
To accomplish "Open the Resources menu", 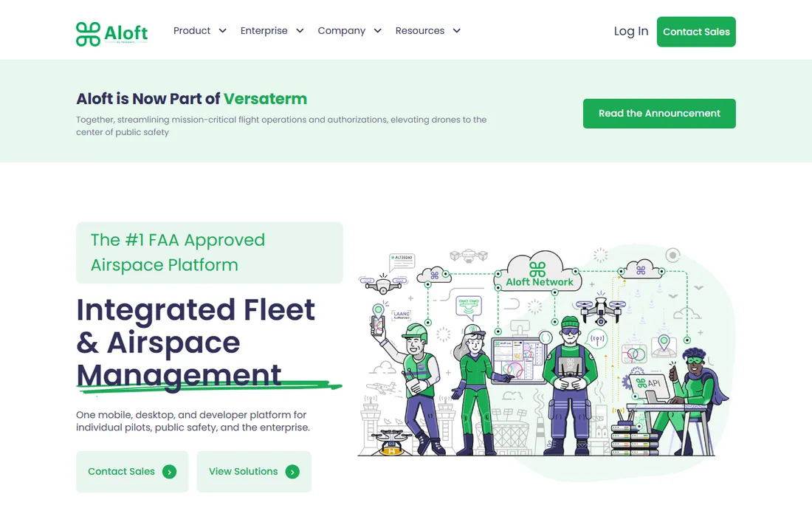I will [x=419, y=30].
